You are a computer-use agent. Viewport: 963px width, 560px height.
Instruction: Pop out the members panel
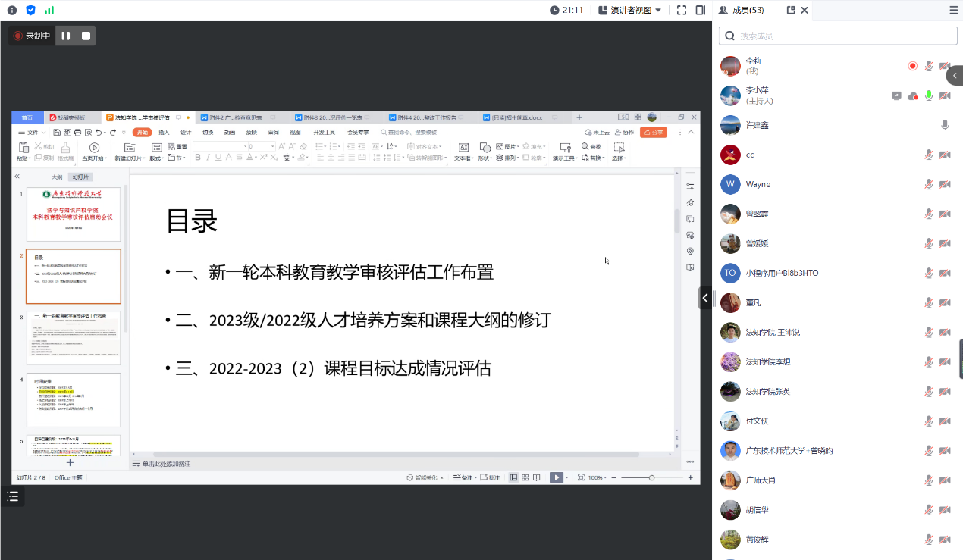792,10
